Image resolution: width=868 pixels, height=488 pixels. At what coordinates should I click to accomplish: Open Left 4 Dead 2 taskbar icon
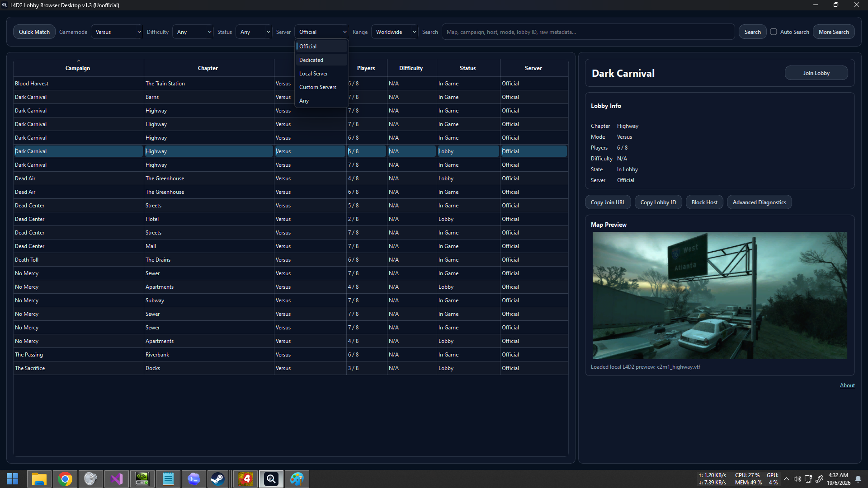coord(245,479)
